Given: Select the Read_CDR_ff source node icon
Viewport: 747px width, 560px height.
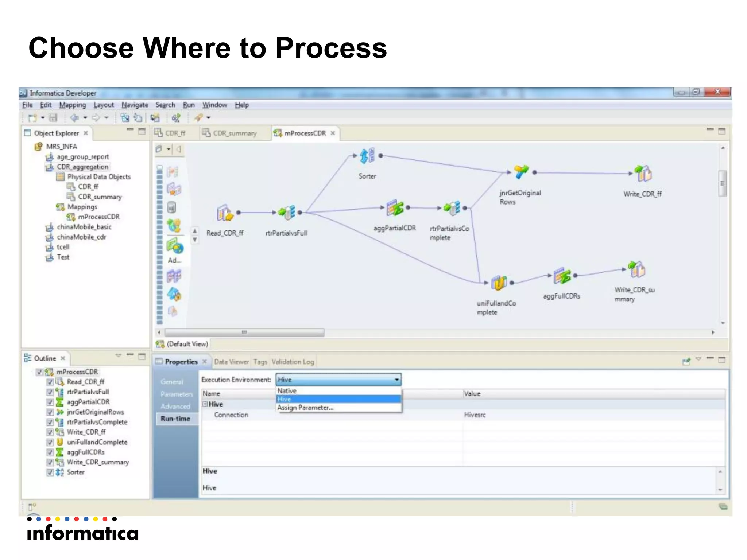Looking at the screenshot, I should [x=225, y=213].
